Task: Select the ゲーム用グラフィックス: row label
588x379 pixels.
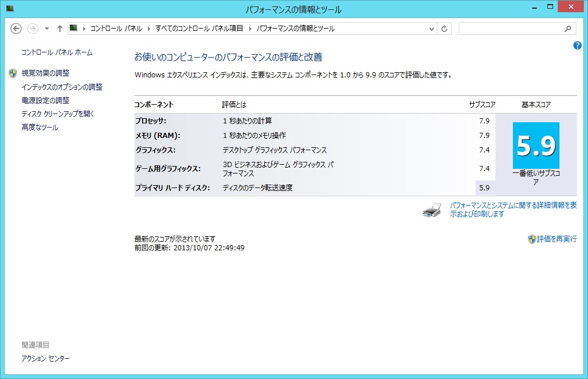Action: click(x=168, y=169)
